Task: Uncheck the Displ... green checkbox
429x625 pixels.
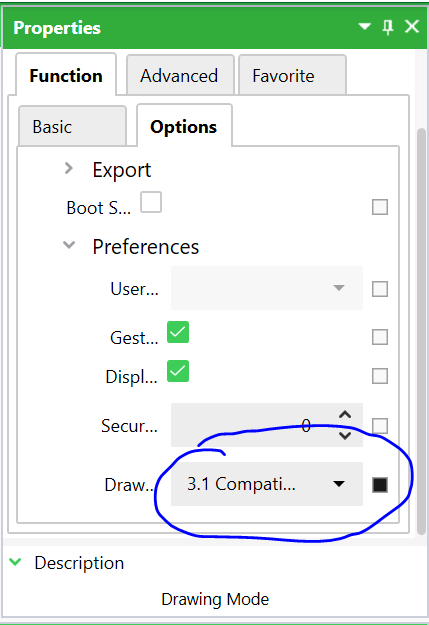Action: coord(178,371)
